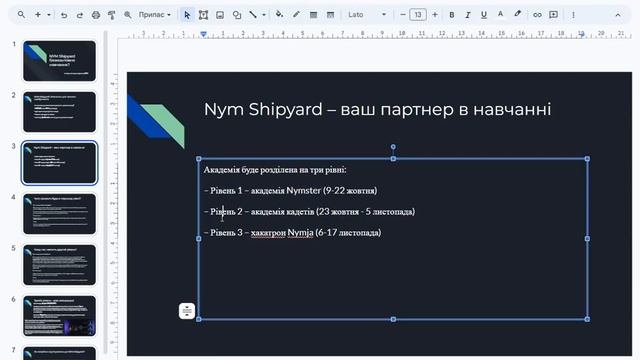The height and width of the screenshot is (360, 640).
Task: Increase font size with plus button
Action: [x=435, y=15]
